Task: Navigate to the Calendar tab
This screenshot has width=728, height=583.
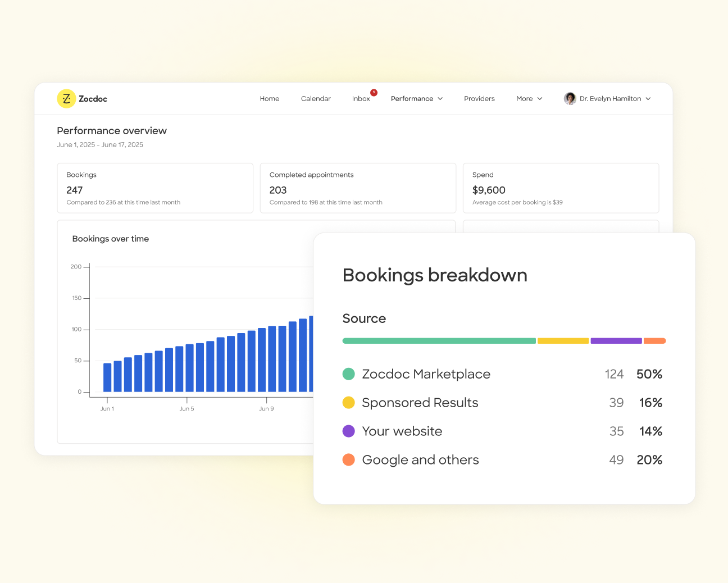Action: coord(316,98)
